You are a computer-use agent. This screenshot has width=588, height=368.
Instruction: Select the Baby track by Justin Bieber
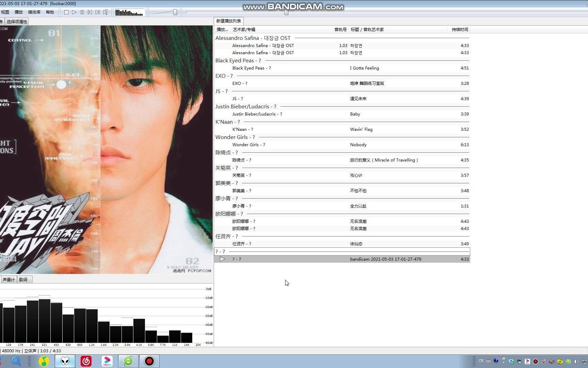tap(342, 114)
